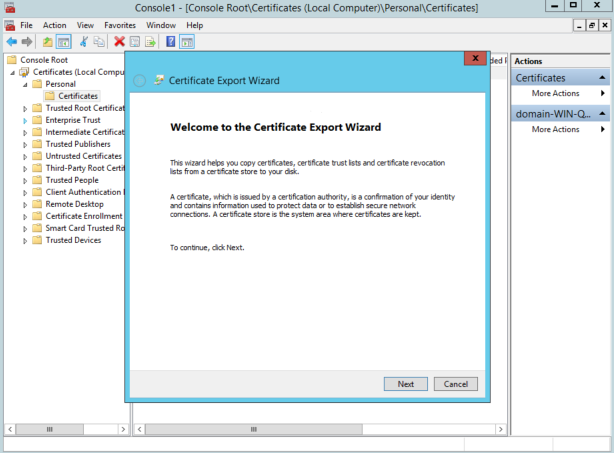Toggle Show/Hide Console Tree toolbar icon
This screenshot has width=614, height=453.
click(63, 42)
